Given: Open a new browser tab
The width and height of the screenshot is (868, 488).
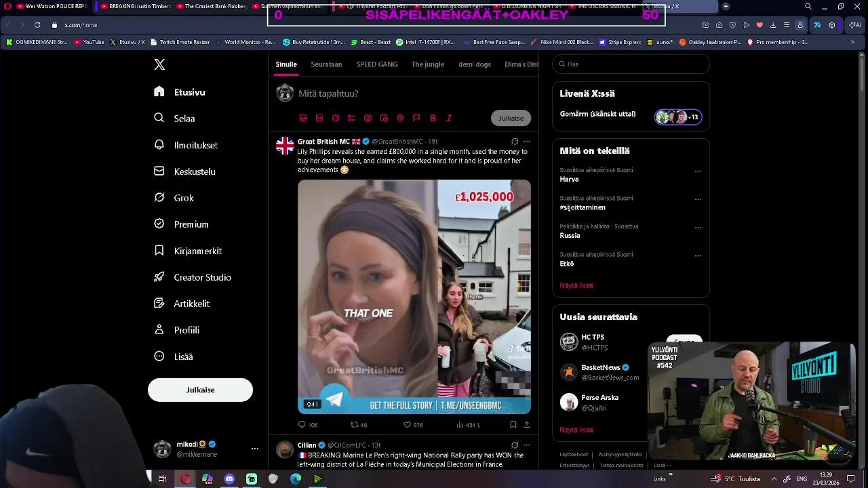Looking at the screenshot, I should [x=726, y=6].
